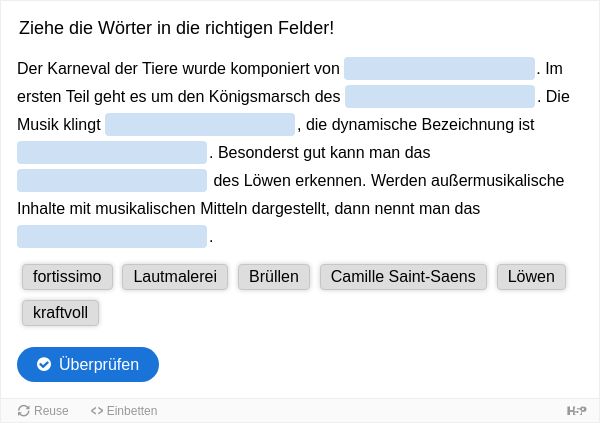Click the heading 'Ziehe die Wörter' text
Screen dimensions: 600x423
[x=176, y=28]
